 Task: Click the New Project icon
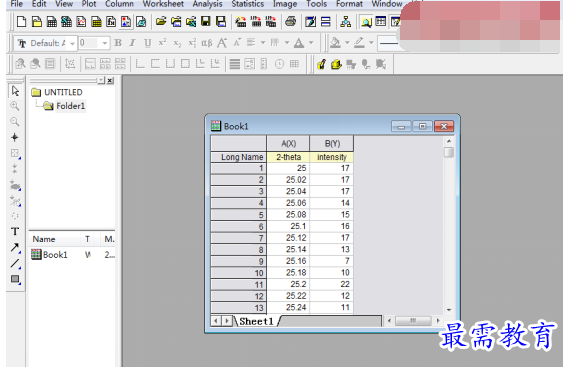[22, 22]
